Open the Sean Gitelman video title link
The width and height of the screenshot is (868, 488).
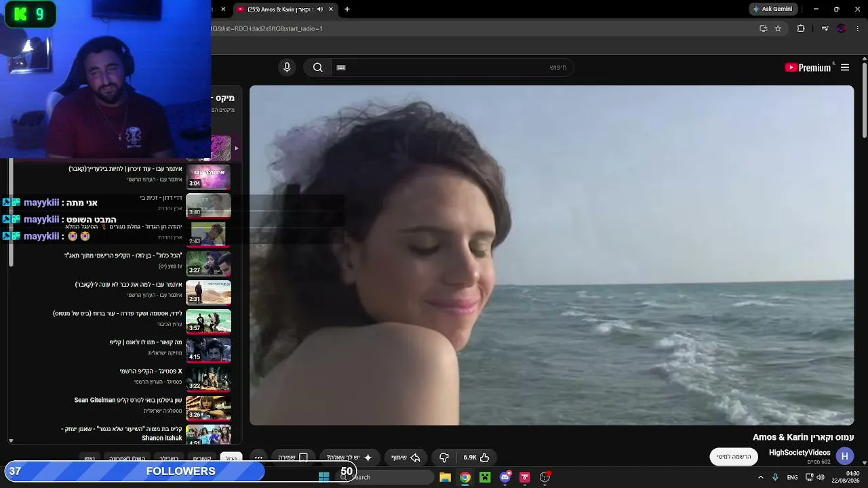click(128, 400)
